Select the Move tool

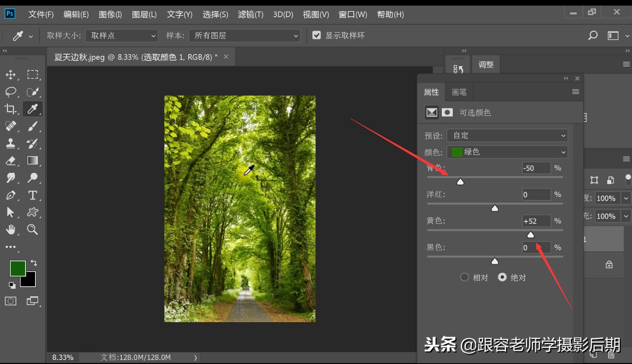(x=11, y=75)
